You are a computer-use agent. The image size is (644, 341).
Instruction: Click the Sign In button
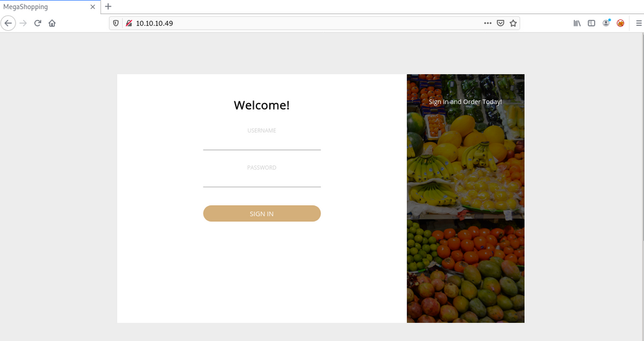(x=261, y=214)
